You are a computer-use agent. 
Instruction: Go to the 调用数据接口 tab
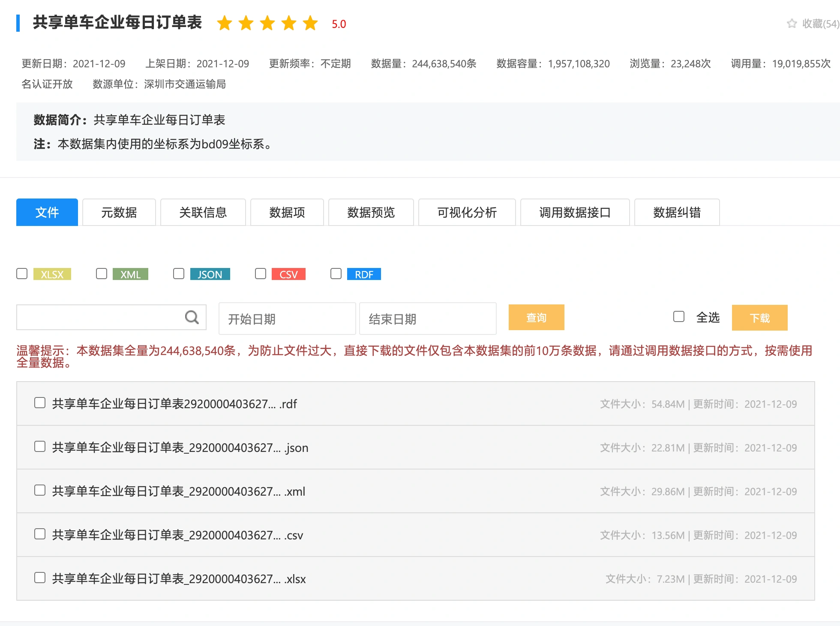click(575, 212)
